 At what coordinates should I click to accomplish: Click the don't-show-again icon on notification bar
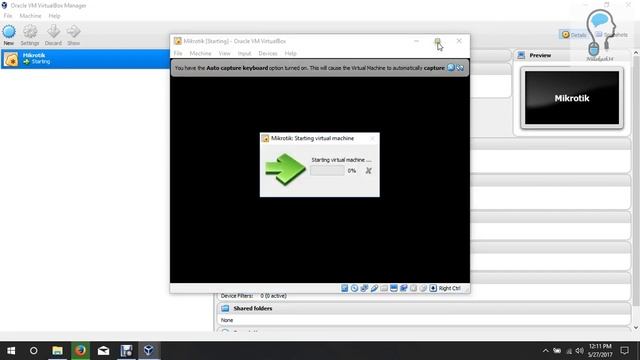tap(460, 68)
